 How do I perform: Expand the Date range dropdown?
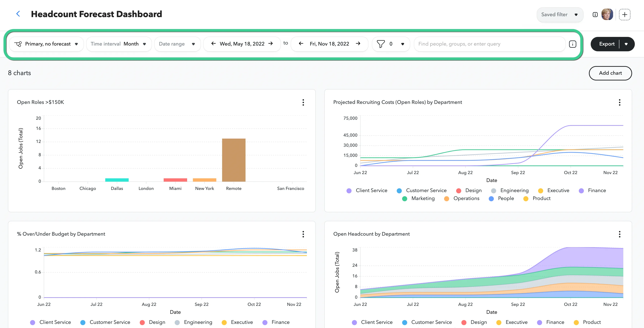pos(177,44)
